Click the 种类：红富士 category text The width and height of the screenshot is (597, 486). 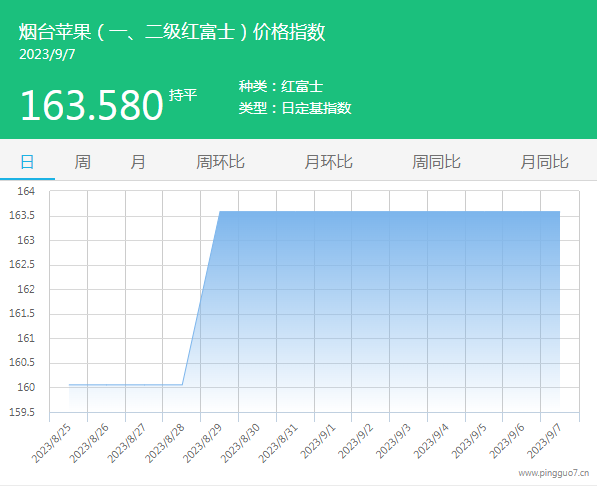coord(281,86)
